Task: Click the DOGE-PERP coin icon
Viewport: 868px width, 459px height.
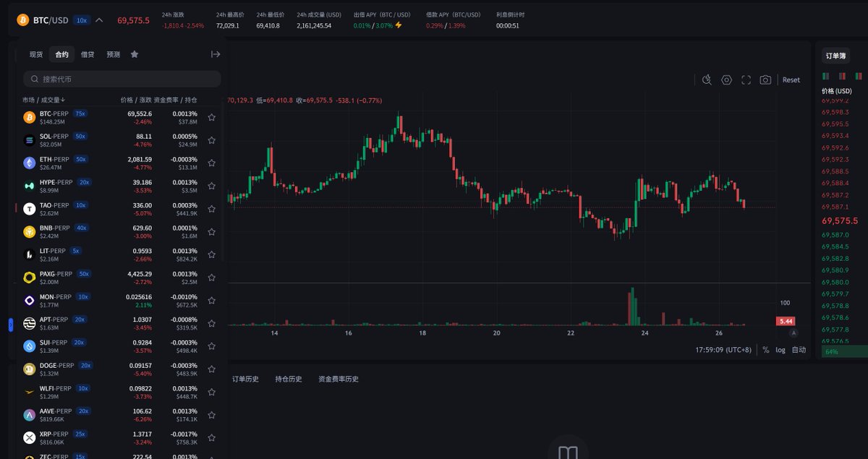Action: coord(30,369)
